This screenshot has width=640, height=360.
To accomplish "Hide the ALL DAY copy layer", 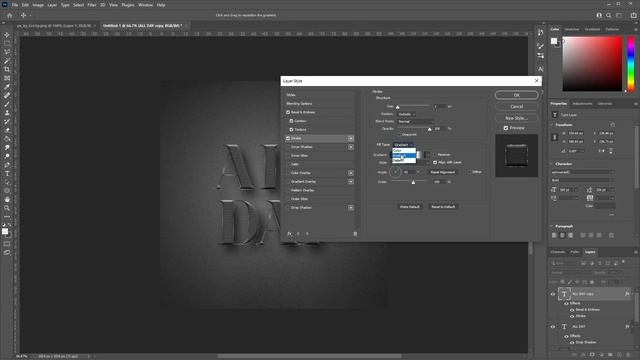I will pos(553,294).
